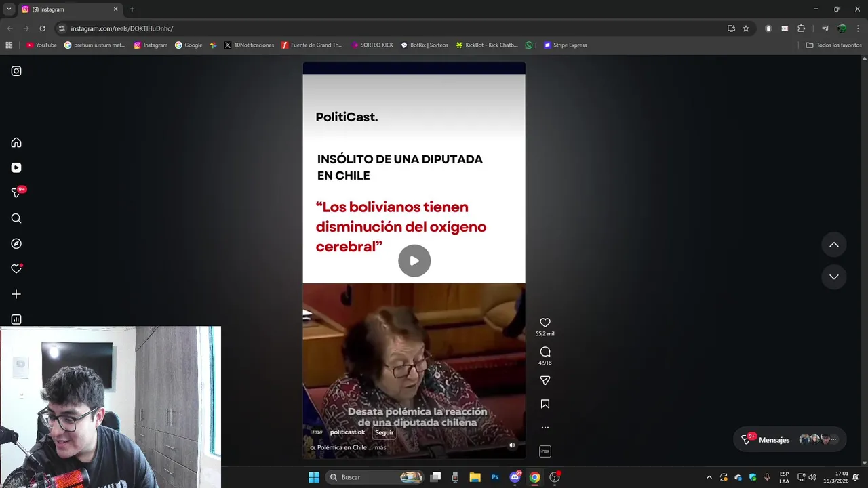Open the Instagram logo home link
Screen dimensions: 868x488
tap(16, 71)
